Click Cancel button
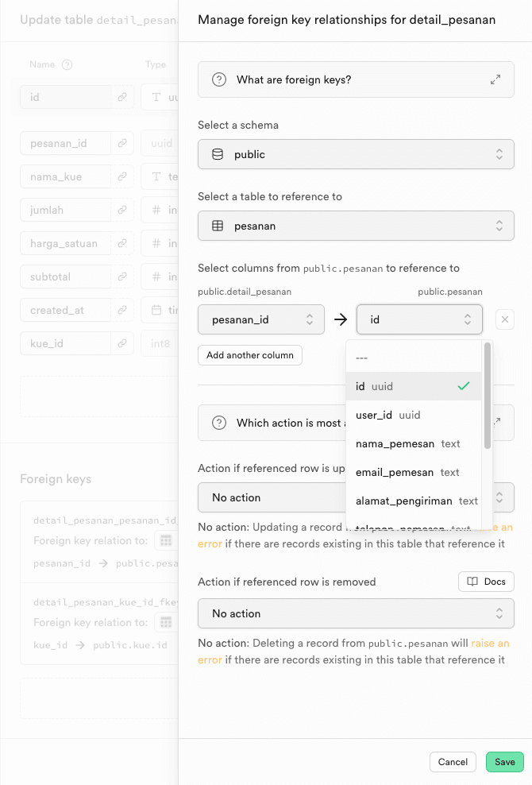The image size is (532, 785). [x=453, y=761]
